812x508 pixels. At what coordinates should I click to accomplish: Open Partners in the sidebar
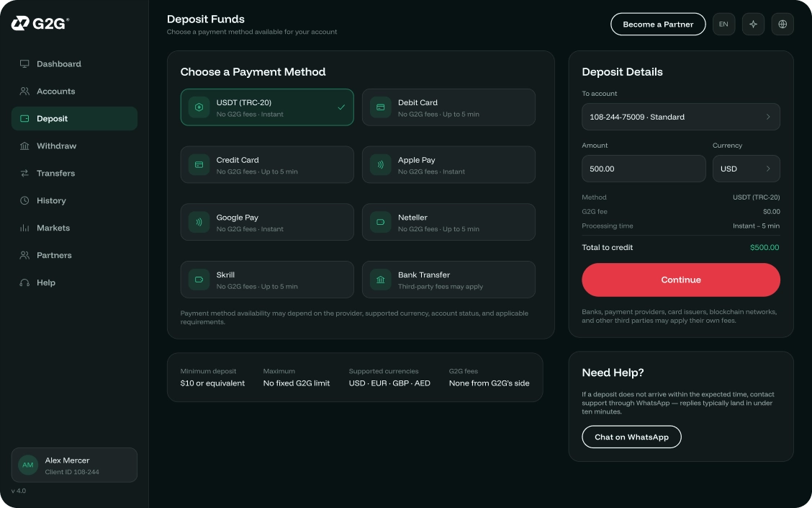click(x=74, y=255)
